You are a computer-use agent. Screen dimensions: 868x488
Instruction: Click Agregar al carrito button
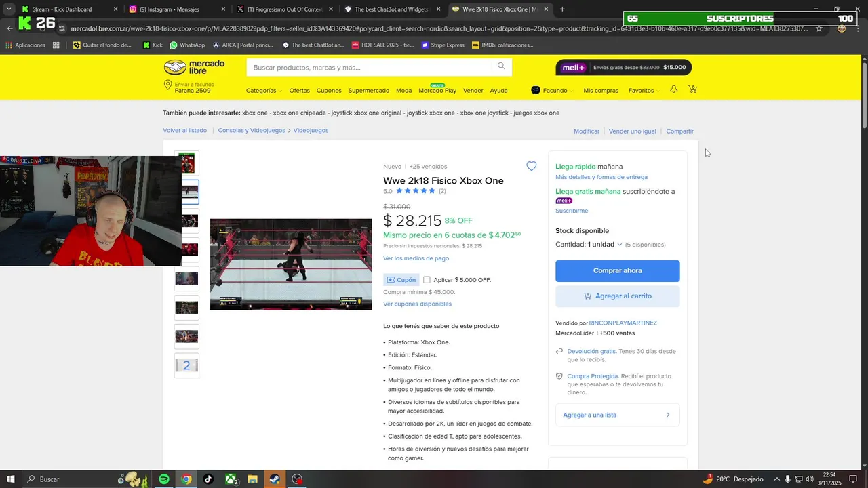[x=617, y=296]
